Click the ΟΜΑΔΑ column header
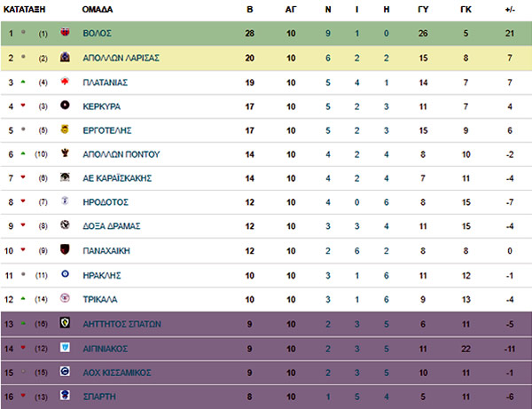The width and height of the screenshot is (532, 409). 97,10
